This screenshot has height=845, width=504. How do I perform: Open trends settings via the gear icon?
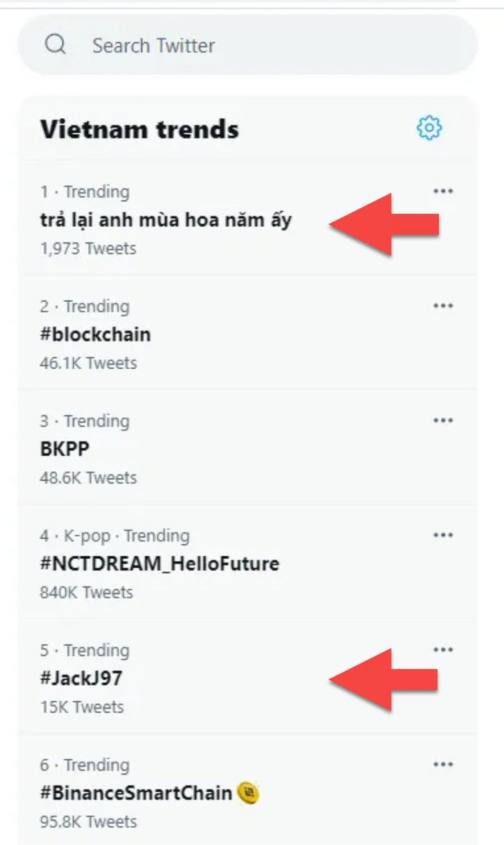point(428,128)
